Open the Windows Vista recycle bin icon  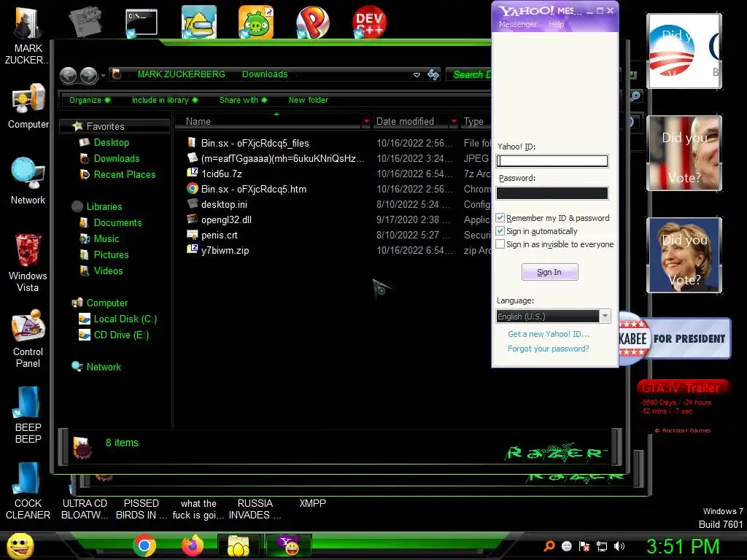point(28,262)
